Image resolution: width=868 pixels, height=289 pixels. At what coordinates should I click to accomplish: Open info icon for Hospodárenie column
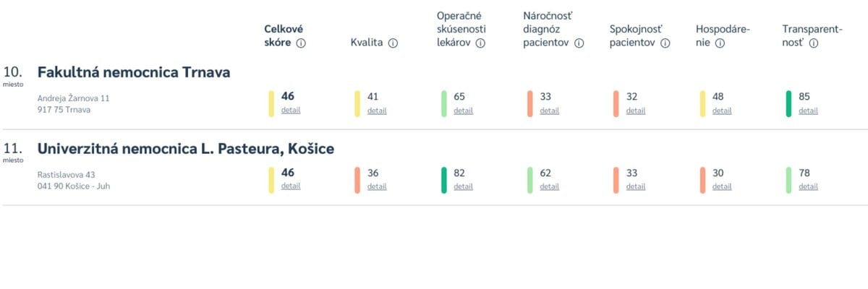pos(720,43)
